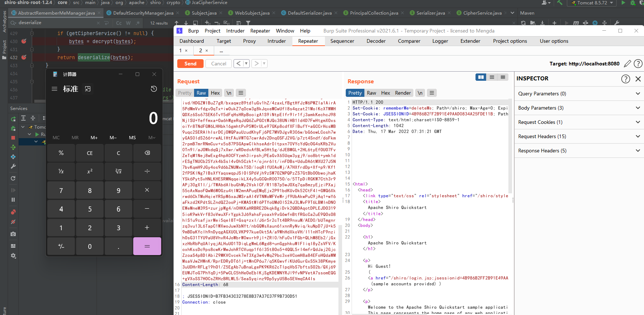This screenshot has height=315, width=644.
Task: Open calculator navigation hamburger menu
Action: tap(54, 89)
